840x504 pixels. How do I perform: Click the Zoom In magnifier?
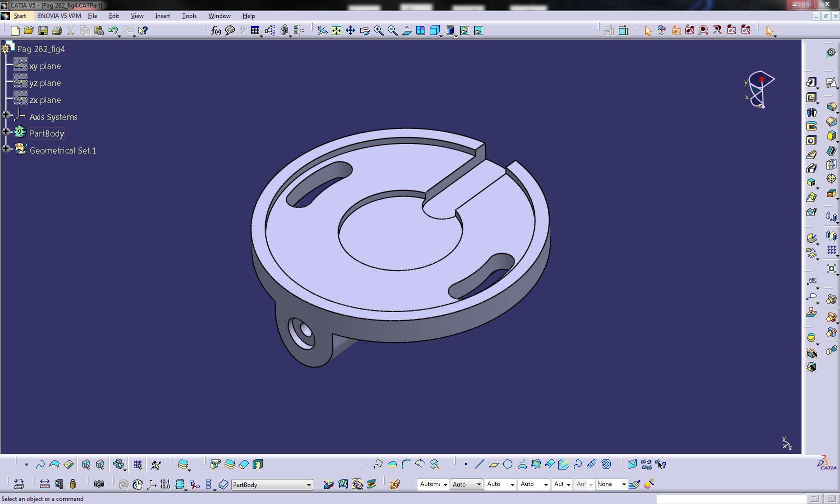click(379, 31)
